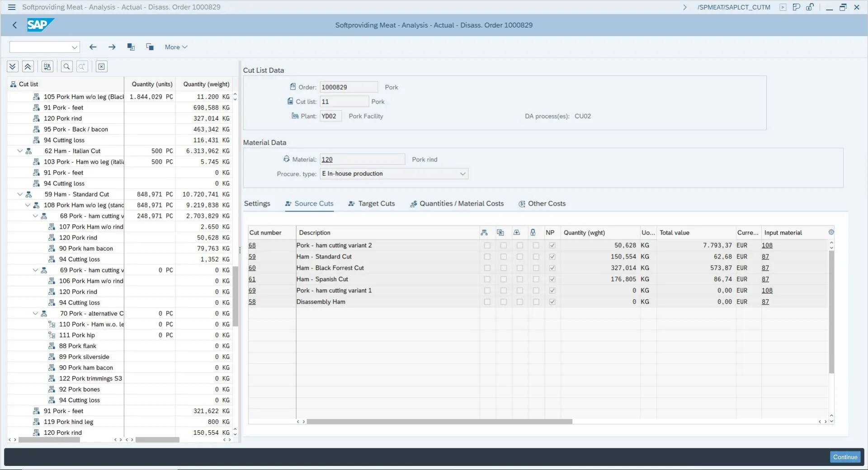
Task: Open the More menu dropdown
Action: point(176,47)
